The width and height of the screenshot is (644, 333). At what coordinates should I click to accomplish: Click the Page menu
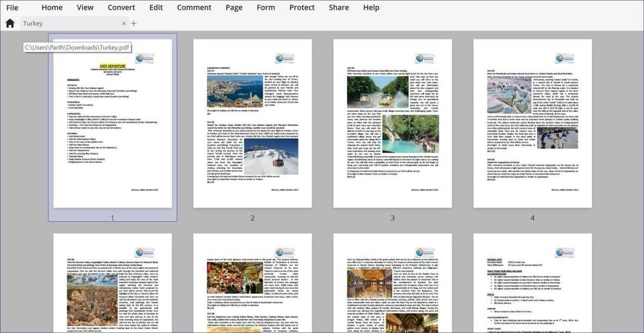coord(234,7)
